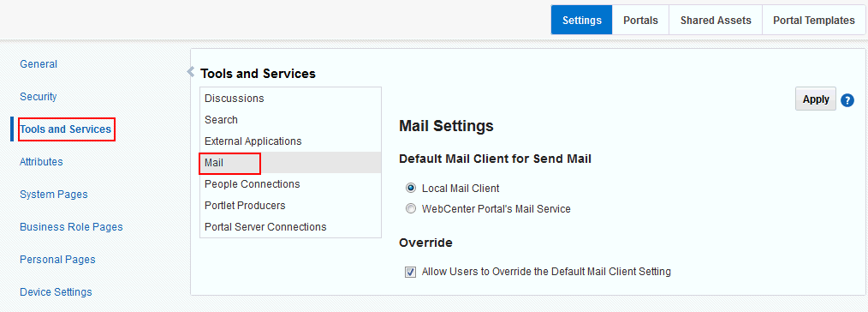Toggle Allow Users to Override checkbox
This screenshot has width=868, height=312.
410,272
